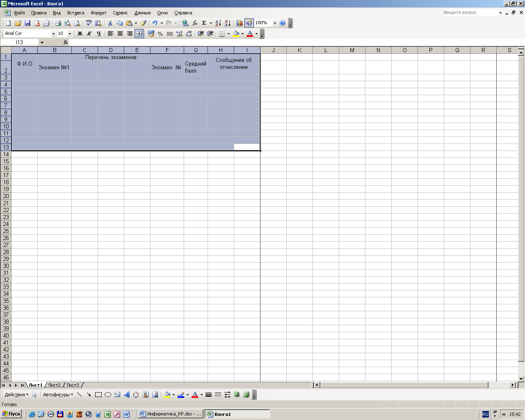The height and width of the screenshot is (420, 525).
Task: Open the 100% zoom dropdown
Action: coord(275,23)
